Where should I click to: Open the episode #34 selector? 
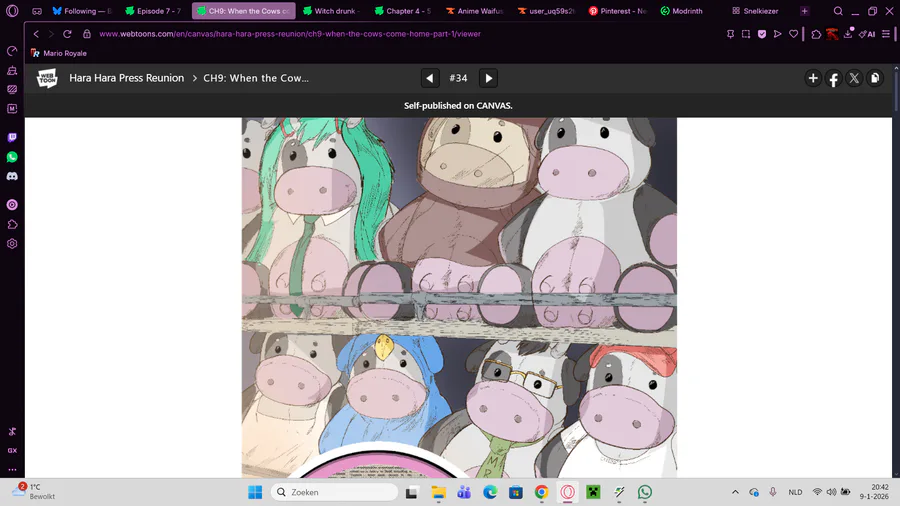[x=458, y=78]
